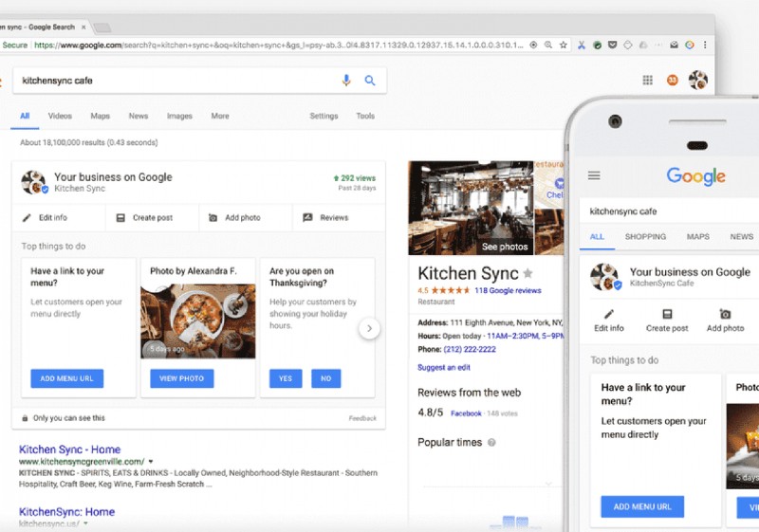Image resolution: width=759 pixels, height=532 pixels.
Task: Click next arrow of things-to-do carousel
Action: click(369, 328)
